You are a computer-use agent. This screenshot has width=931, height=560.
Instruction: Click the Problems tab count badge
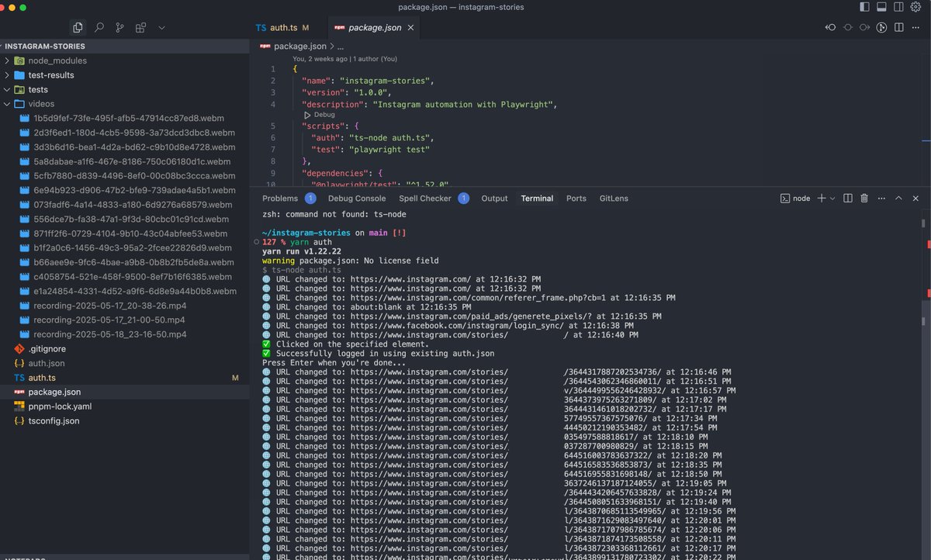coord(310,199)
